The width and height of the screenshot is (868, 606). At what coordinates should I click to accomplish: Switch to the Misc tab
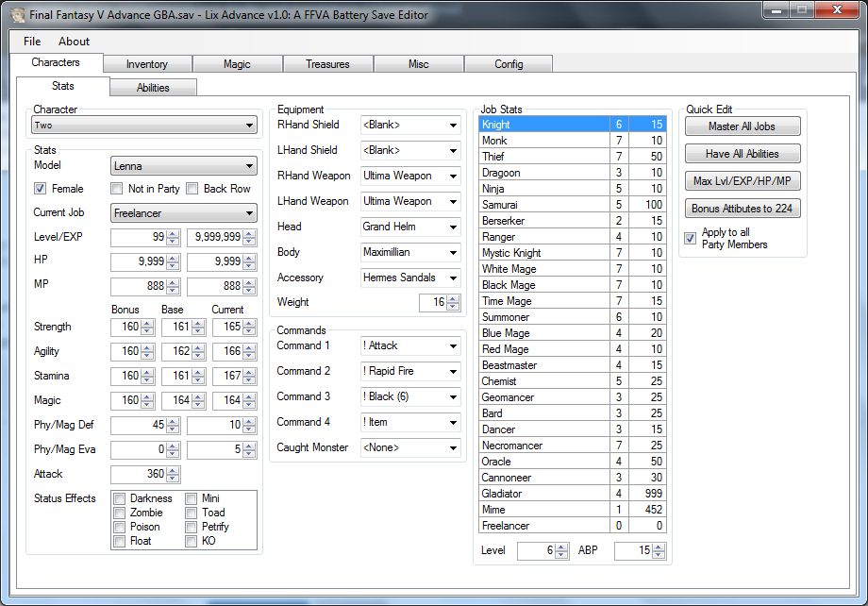click(x=419, y=64)
